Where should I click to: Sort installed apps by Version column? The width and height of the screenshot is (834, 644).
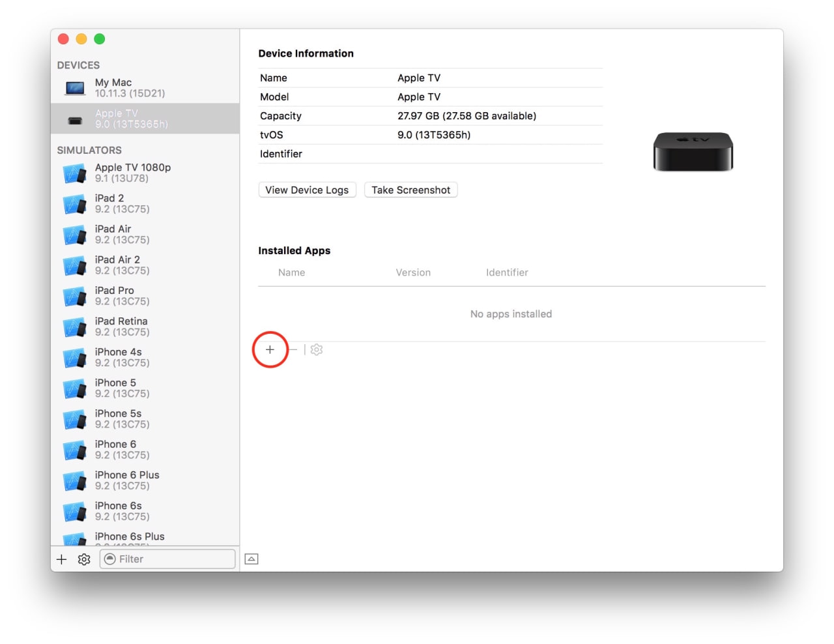pos(413,272)
